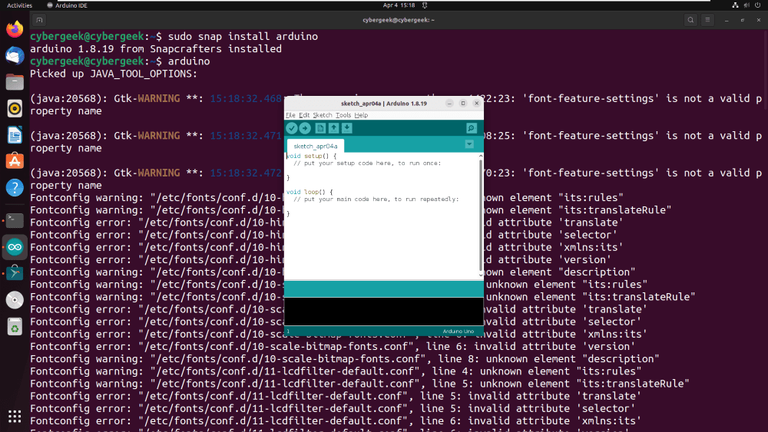Open the Tools menu

343,115
